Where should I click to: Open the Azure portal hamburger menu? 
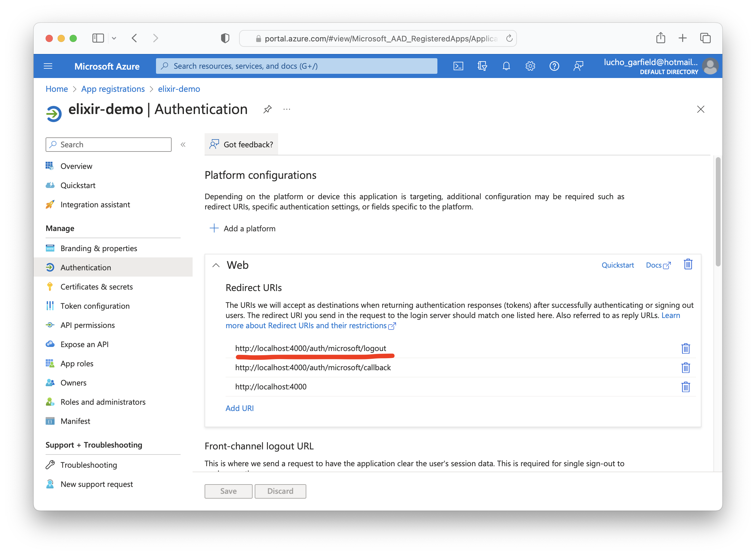[x=48, y=66]
